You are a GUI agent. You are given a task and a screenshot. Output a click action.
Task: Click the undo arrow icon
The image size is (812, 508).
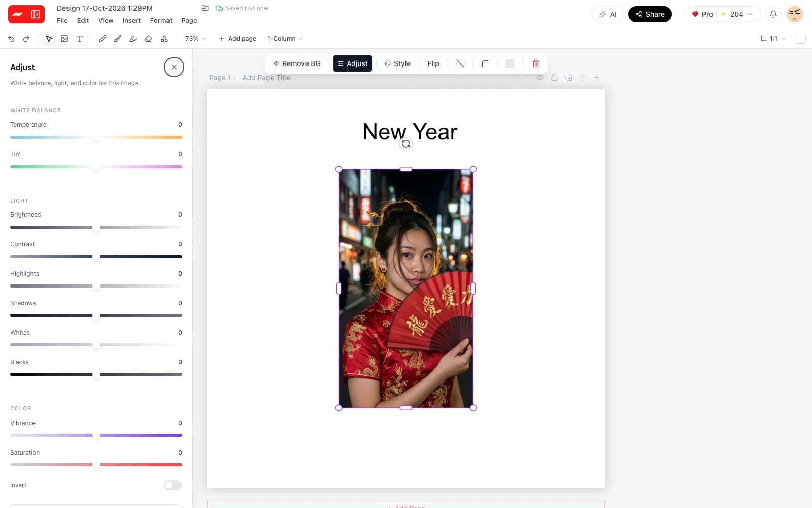pos(11,39)
